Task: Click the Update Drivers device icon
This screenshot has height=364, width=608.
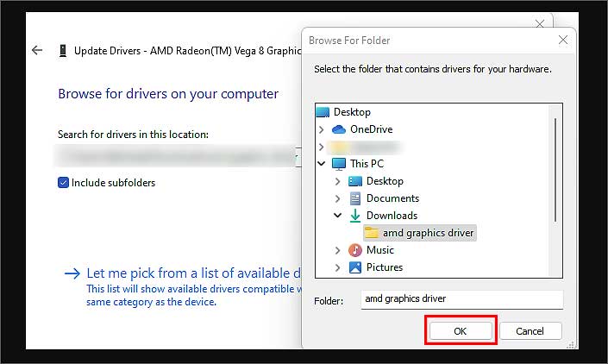Action: coord(63,51)
